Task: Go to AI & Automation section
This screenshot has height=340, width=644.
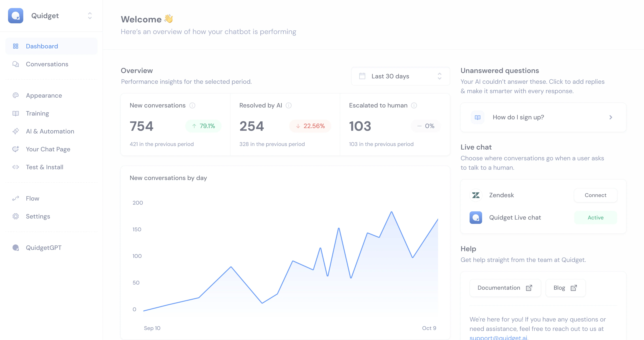Action: click(50, 131)
